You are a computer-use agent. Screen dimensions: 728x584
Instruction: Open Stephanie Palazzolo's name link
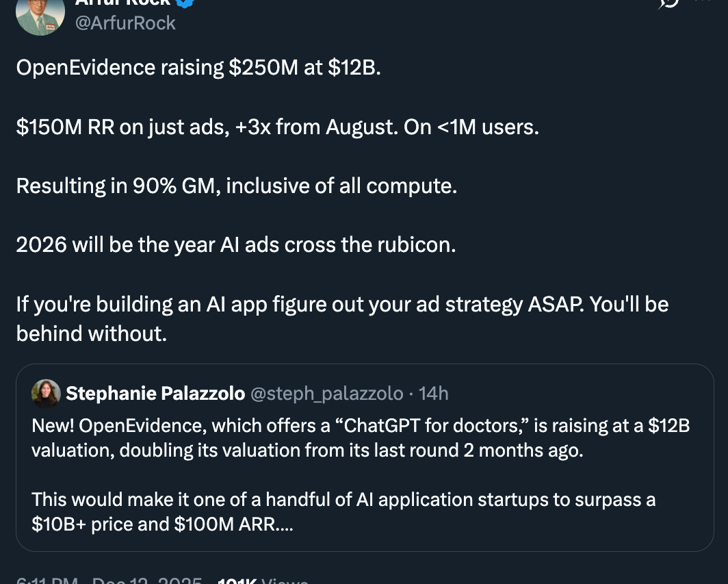click(155, 393)
